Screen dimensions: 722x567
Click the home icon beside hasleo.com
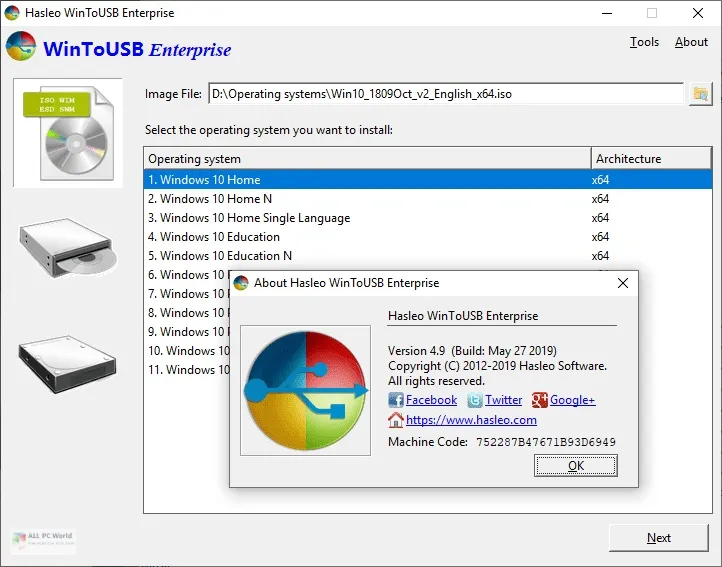pyautogui.click(x=396, y=420)
